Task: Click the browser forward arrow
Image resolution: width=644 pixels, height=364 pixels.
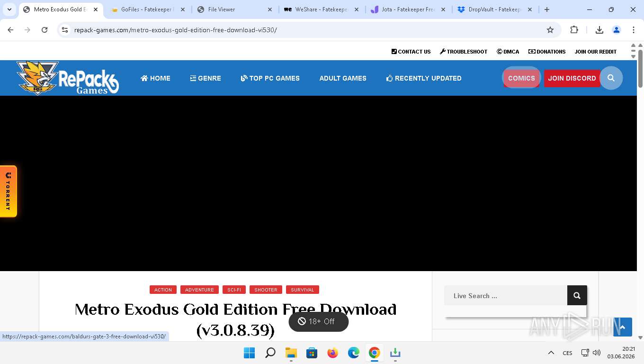Action: pyautogui.click(x=27, y=30)
